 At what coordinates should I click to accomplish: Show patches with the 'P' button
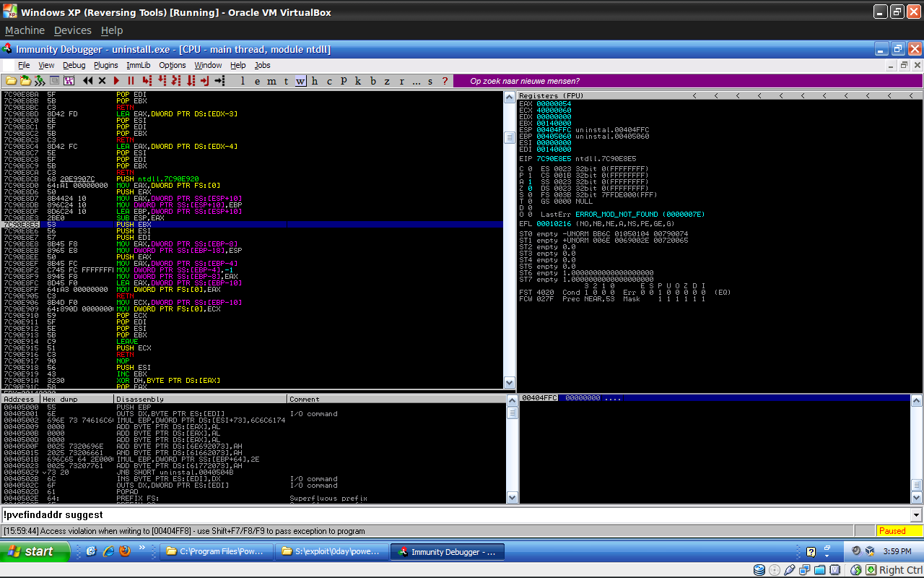click(344, 81)
